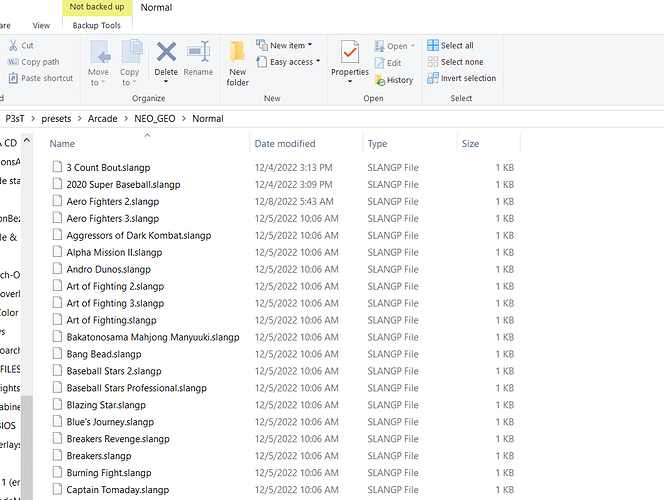Open the View ribbon tab
The width and height of the screenshot is (664, 500).
coord(41,25)
